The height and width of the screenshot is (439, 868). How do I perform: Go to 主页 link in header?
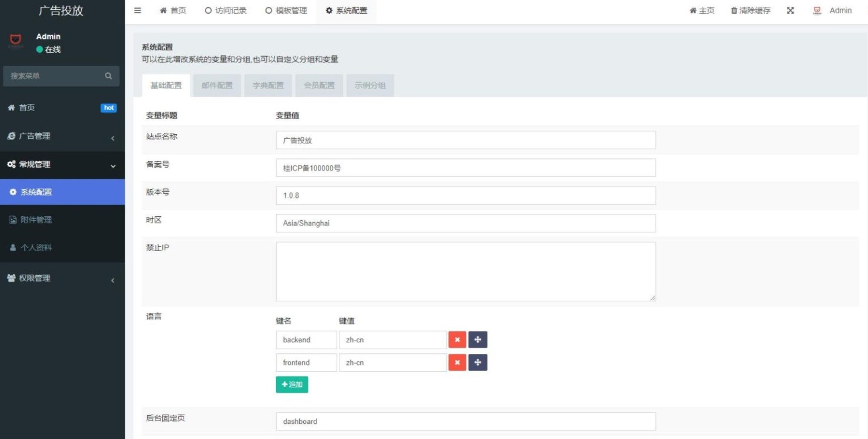pos(702,10)
